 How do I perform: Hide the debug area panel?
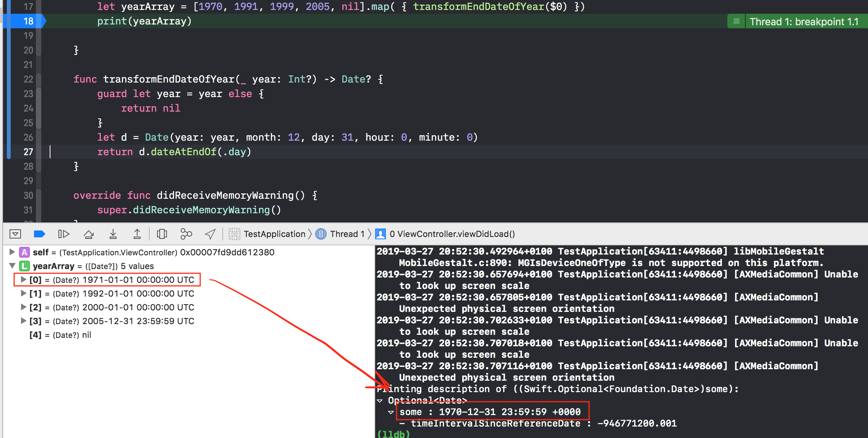coord(15,234)
